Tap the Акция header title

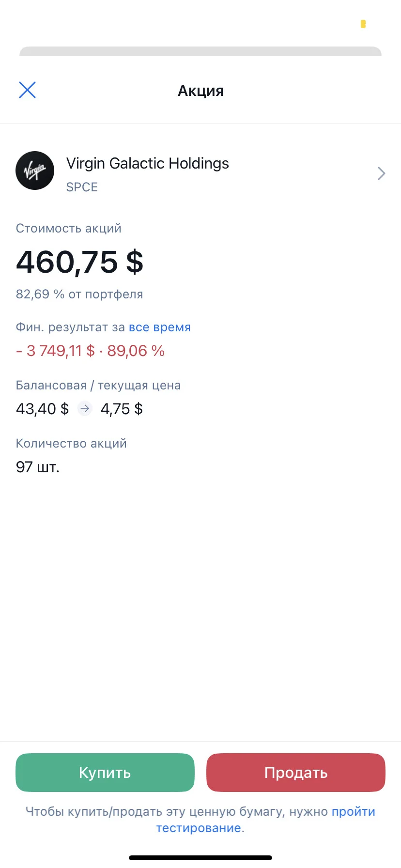(x=200, y=91)
